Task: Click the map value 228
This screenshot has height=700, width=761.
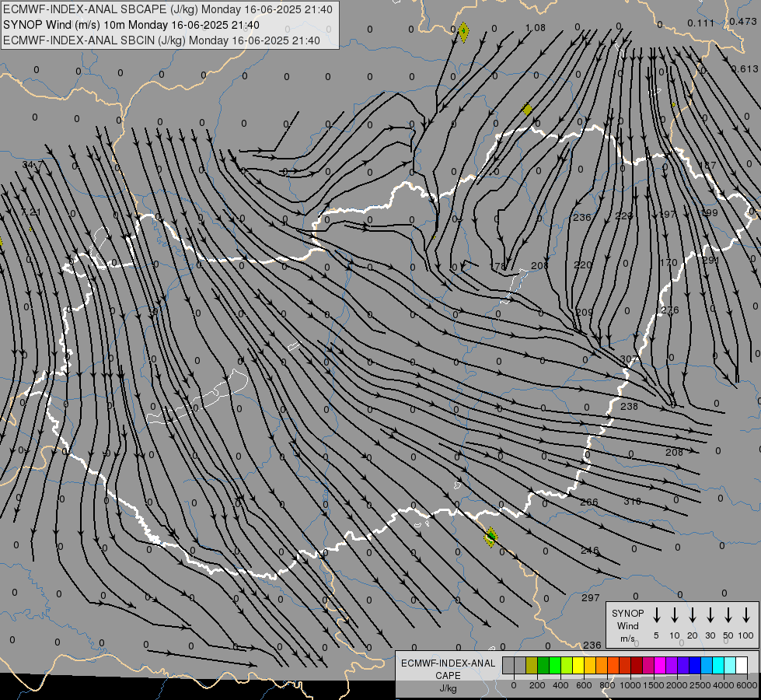Action: (x=624, y=215)
